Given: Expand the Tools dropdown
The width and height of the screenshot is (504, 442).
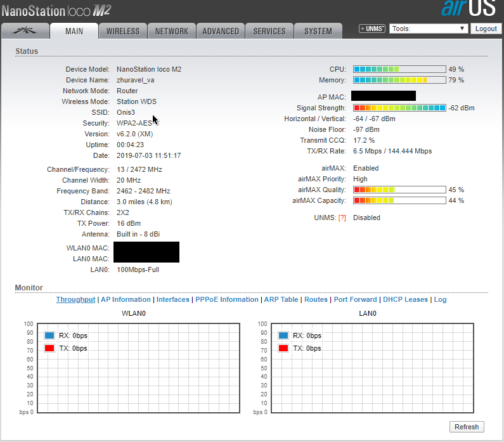Looking at the screenshot, I should 429,29.
